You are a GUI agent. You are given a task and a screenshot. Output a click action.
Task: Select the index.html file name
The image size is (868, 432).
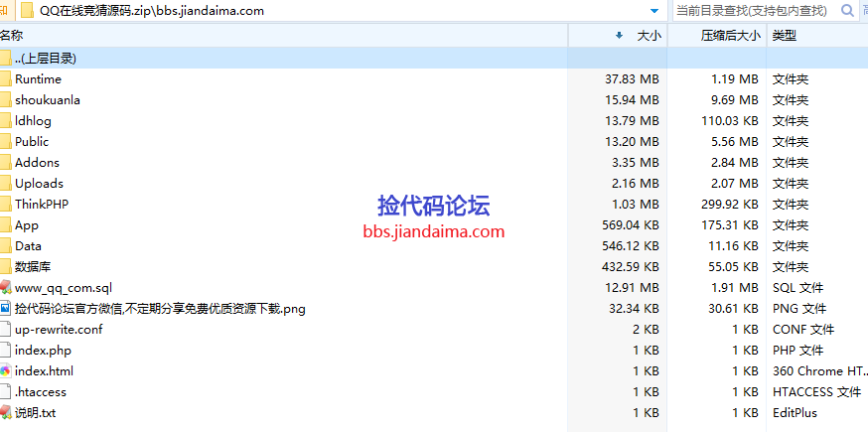(45, 371)
